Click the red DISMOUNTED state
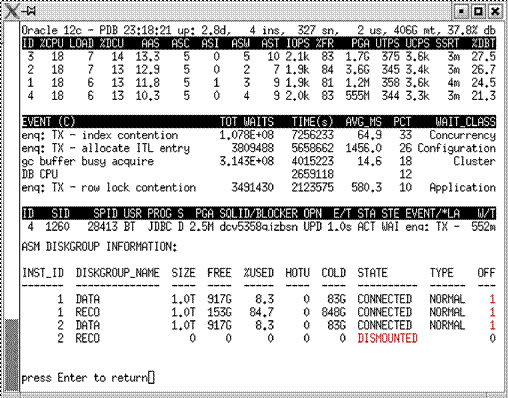 point(387,338)
